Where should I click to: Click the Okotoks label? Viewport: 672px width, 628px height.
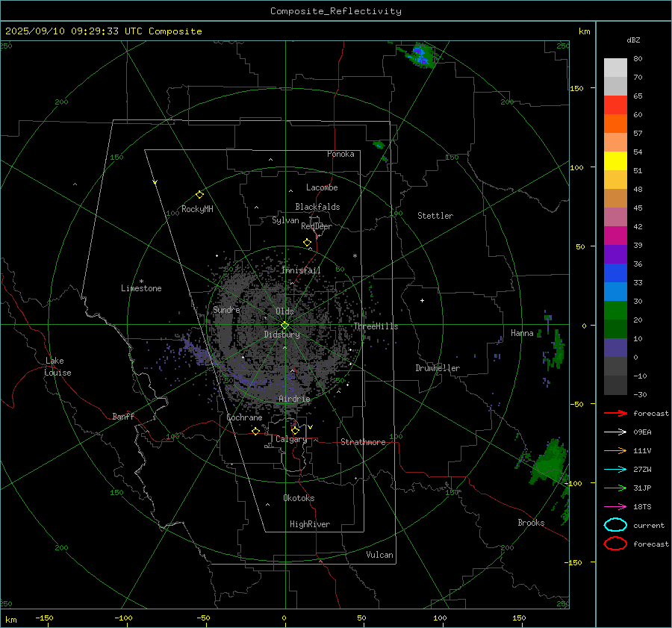pyautogui.click(x=299, y=498)
